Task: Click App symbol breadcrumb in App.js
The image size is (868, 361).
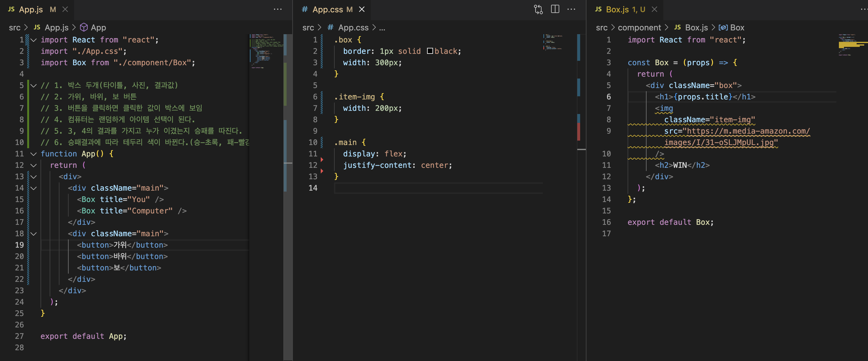Action: (x=93, y=27)
